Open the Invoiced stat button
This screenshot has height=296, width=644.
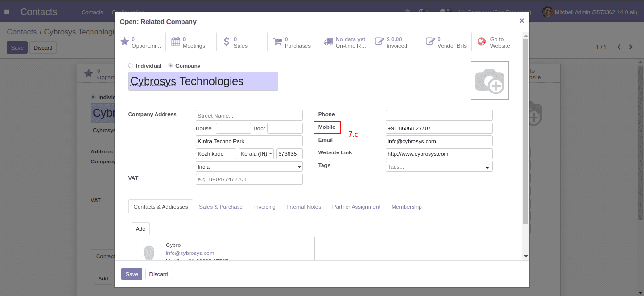(395, 42)
